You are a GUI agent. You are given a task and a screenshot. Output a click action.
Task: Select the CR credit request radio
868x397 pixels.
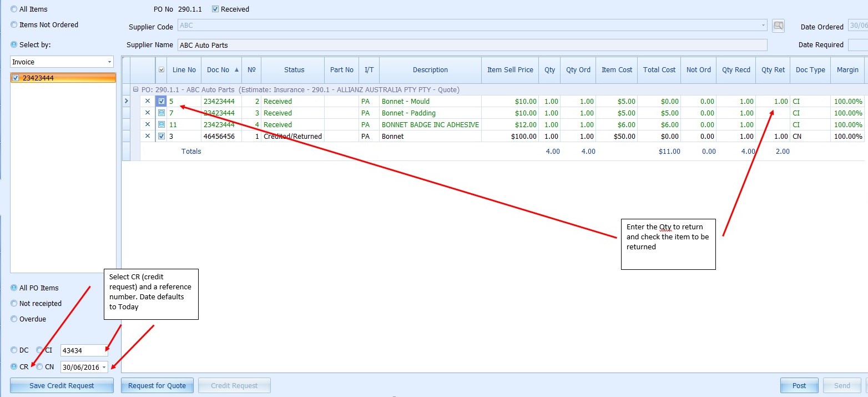[14, 366]
